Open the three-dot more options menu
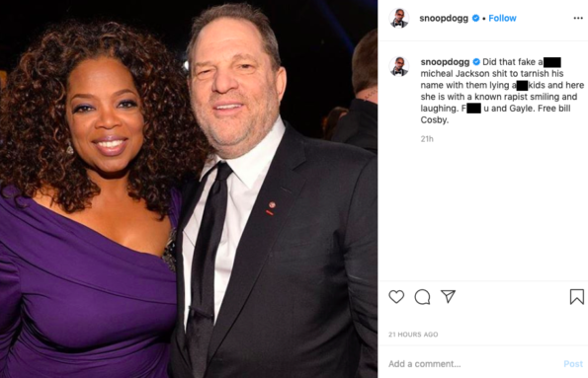The height and width of the screenshot is (378, 588). point(578,19)
